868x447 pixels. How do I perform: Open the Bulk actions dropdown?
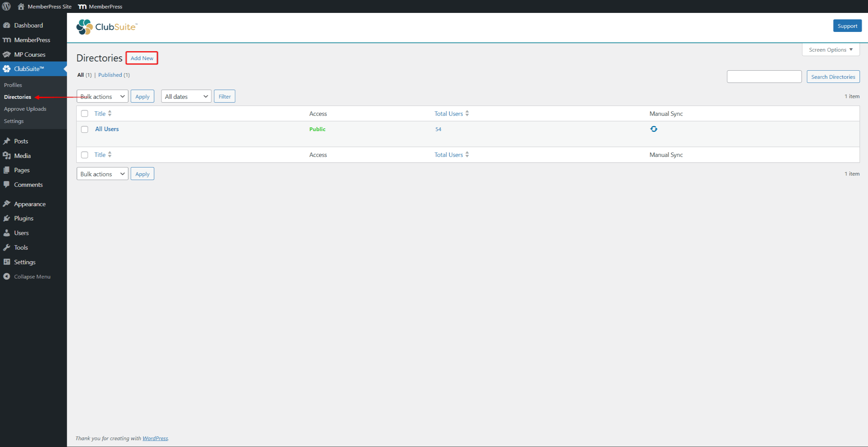102,96
